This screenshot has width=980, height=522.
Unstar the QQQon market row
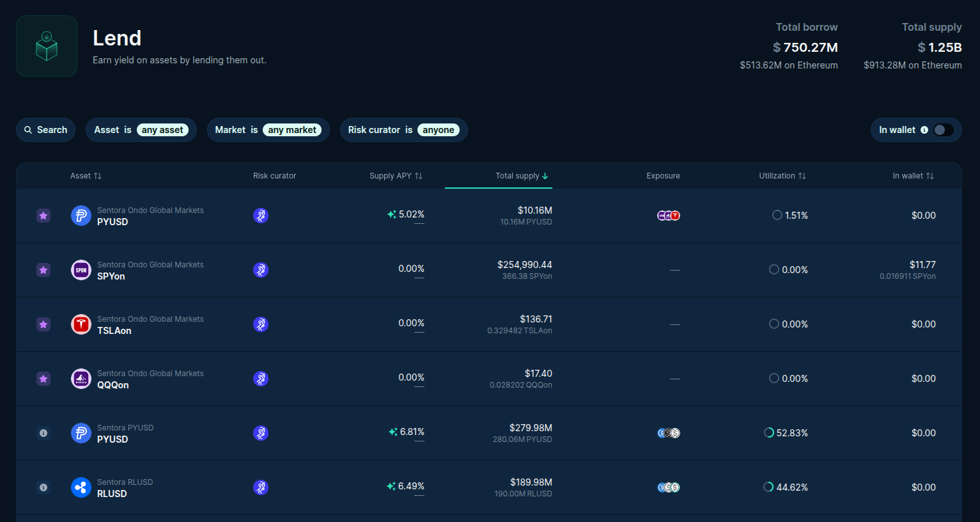pyautogui.click(x=43, y=379)
